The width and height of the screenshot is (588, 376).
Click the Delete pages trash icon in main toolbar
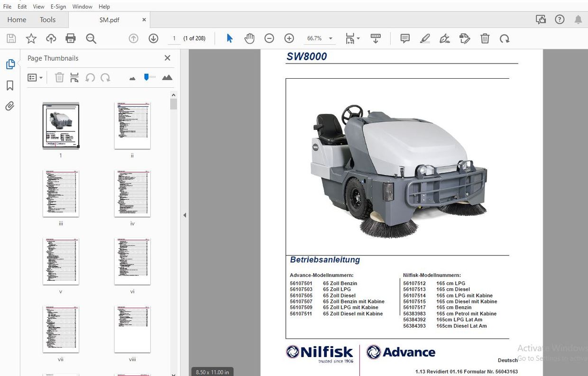click(485, 38)
